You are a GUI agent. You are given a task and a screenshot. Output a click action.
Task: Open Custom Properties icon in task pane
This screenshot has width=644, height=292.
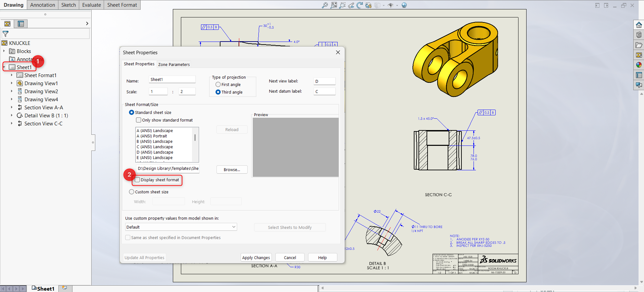639,75
